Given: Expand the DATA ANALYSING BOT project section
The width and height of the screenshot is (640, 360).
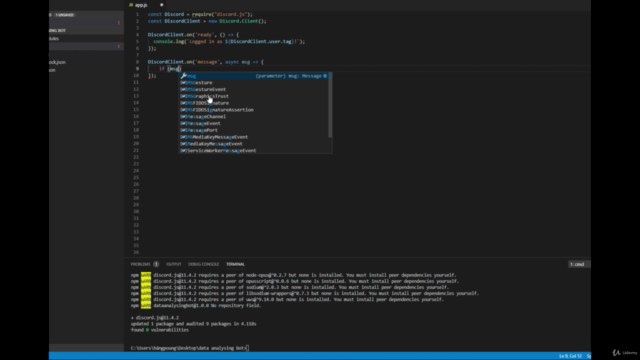Looking at the screenshot, I should point(58,30).
